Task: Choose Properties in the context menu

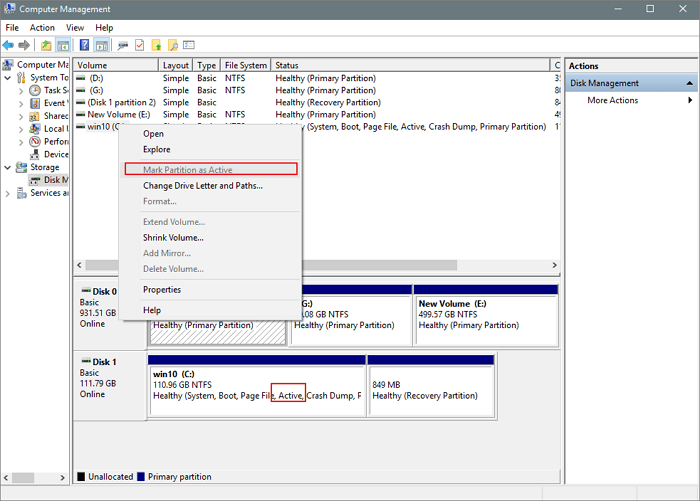Action: [162, 290]
